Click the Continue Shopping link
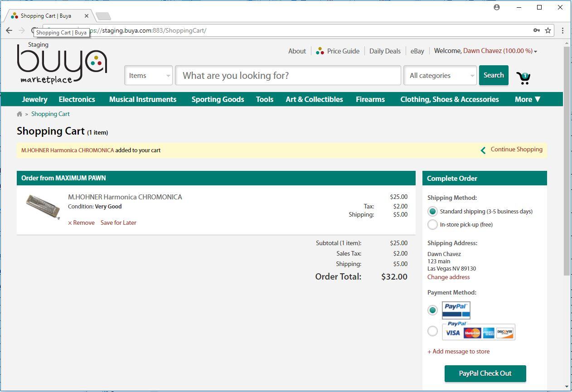Image resolution: width=572 pixels, height=392 pixels. point(517,150)
